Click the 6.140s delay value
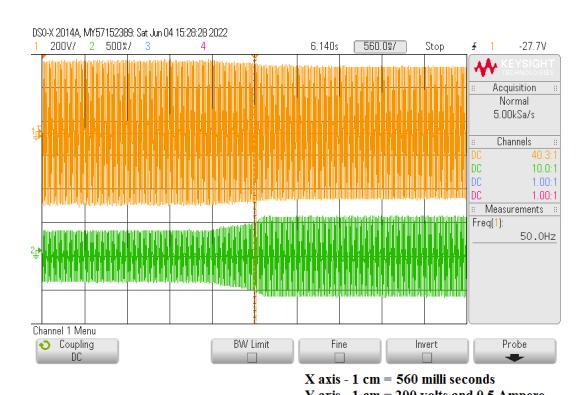The height and width of the screenshot is (395, 583). coord(324,46)
